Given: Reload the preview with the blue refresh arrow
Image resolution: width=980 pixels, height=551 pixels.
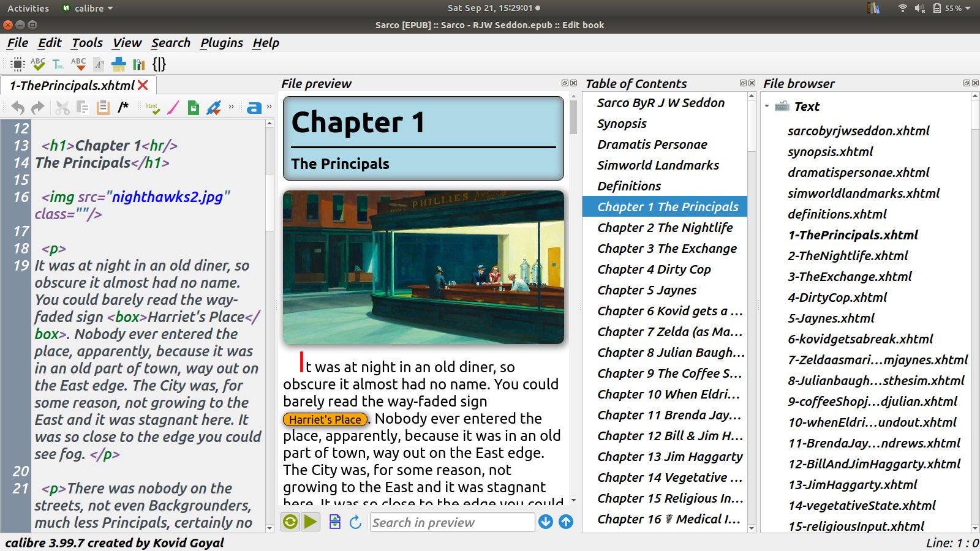Looking at the screenshot, I should click(355, 522).
